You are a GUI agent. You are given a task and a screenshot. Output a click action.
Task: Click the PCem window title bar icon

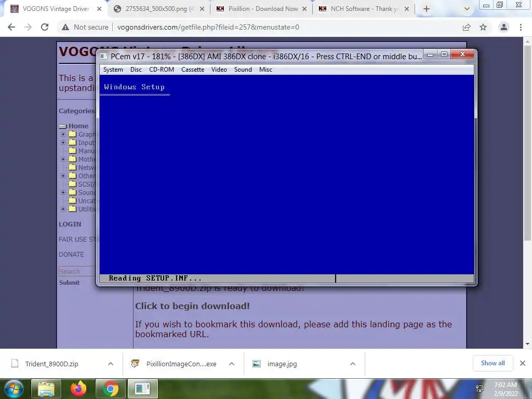tap(104, 56)
